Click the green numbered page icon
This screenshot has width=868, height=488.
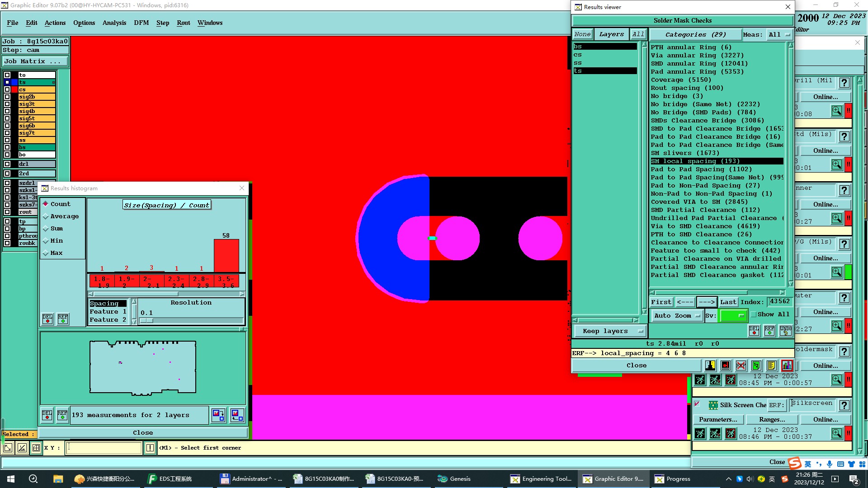click(756, 365)
